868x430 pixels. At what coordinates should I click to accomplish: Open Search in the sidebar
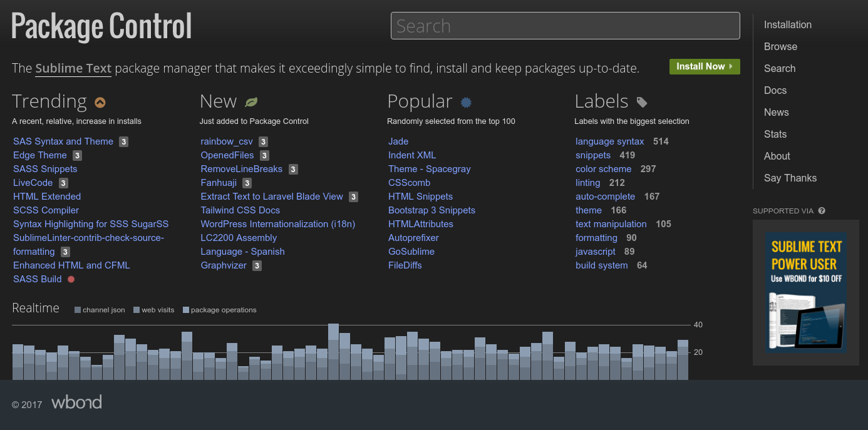coord(780,69)
